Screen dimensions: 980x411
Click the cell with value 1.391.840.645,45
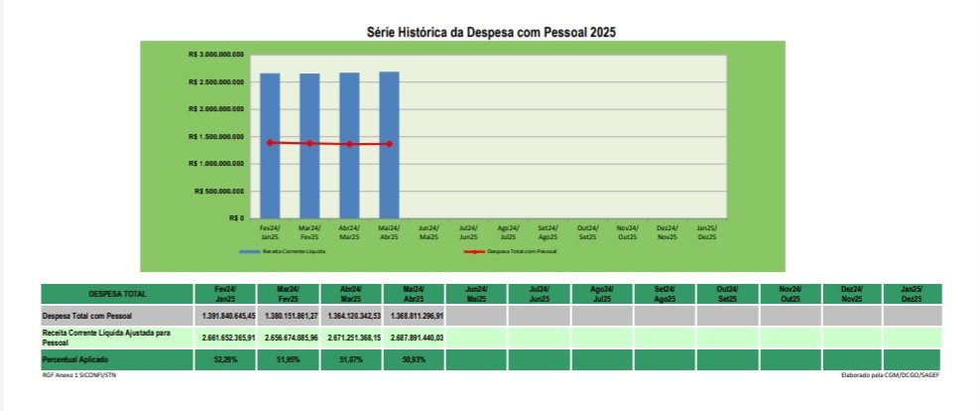(x=222, y=315)
